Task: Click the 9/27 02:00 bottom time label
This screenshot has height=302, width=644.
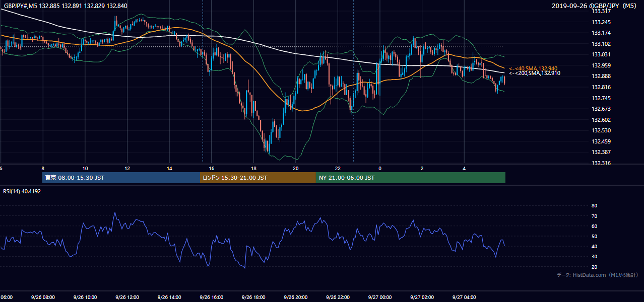Action: [x=421, y=297]
